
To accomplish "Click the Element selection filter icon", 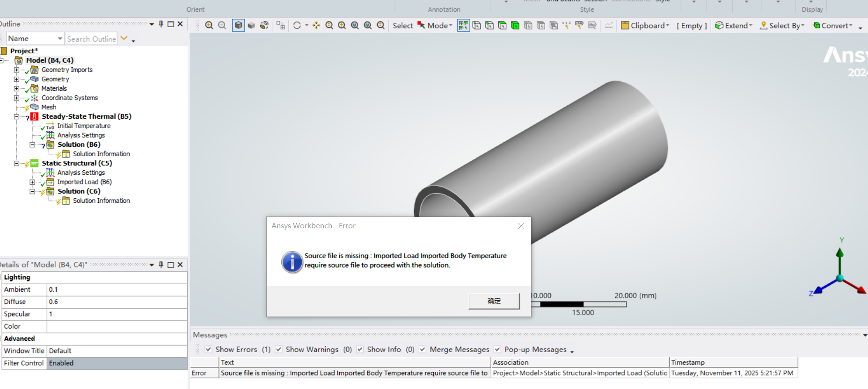I will coord(554,26).
